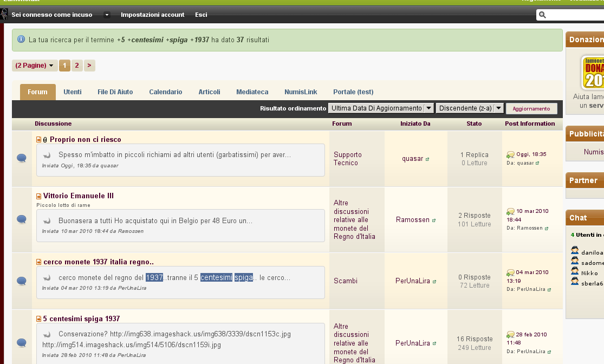Screen dimensions: 604x364
Task: Click the go-to-post icon before 'Vittorio Emanuele III'
Action: point(39,196)
